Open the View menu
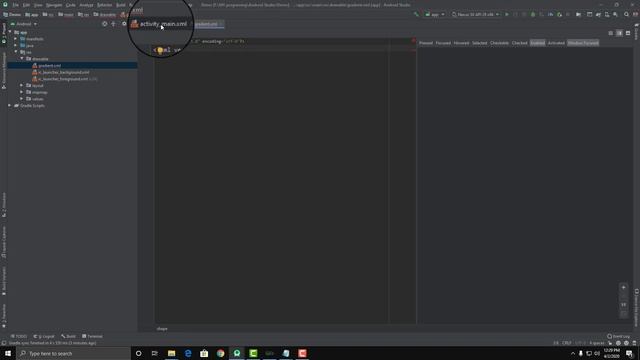The width and height of the screenshot is (640, 360). coord(38,5)
